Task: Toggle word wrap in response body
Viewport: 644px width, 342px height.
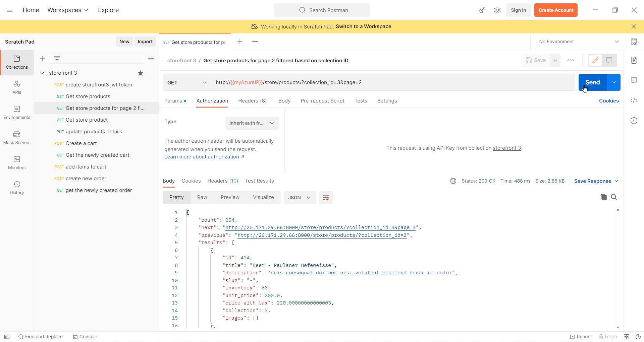Action: (326, 198)
